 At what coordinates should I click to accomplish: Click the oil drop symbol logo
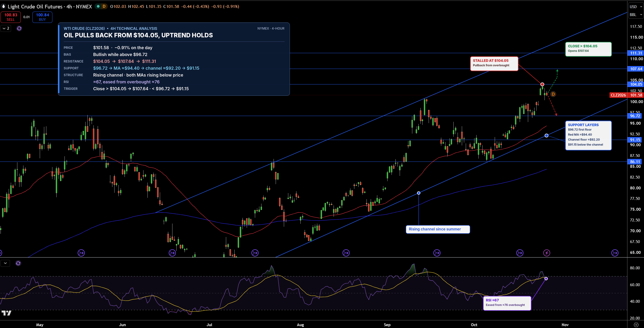[x=3, y=6]
